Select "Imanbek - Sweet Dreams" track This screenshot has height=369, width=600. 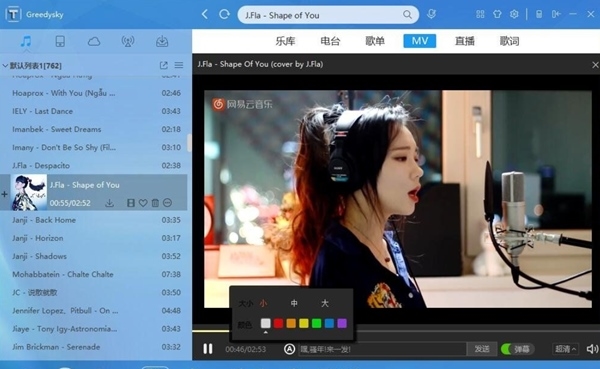pos(94,129)
